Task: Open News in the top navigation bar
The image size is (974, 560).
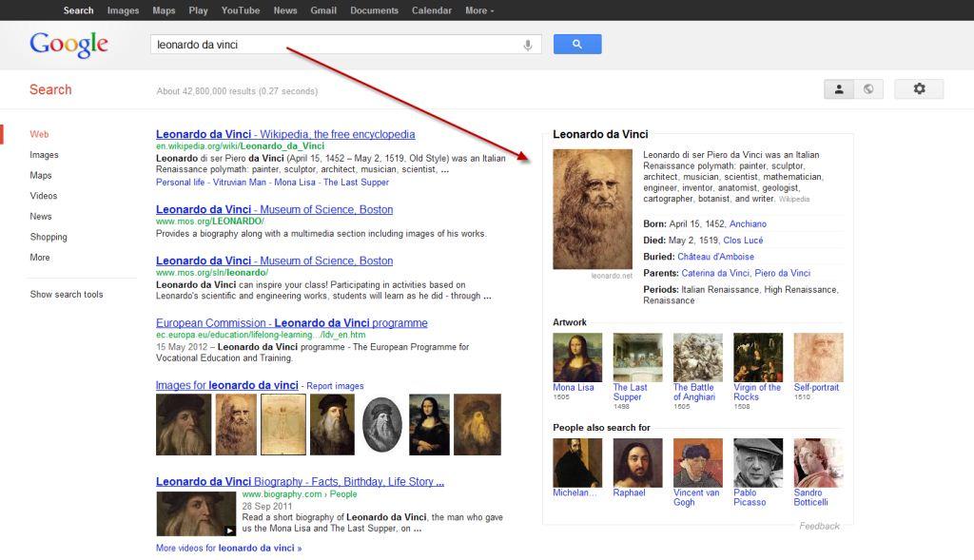Action: [285, 10]
